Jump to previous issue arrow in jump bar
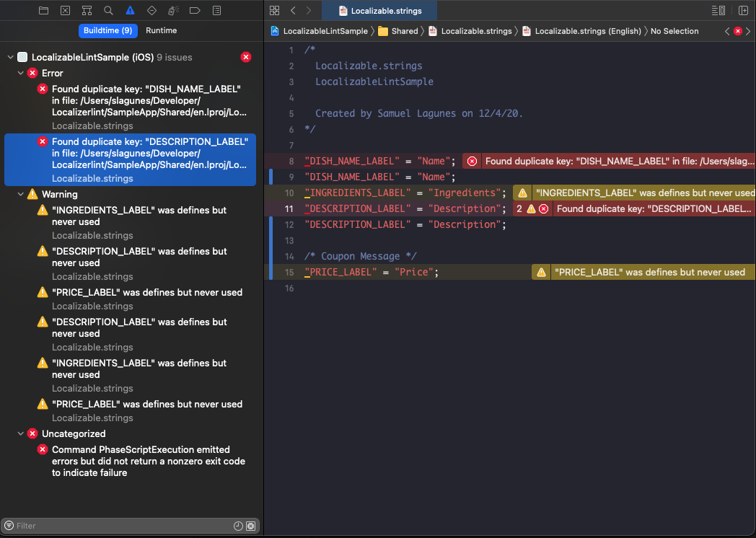This screenshot has width=756, height=538. (727, 31)
